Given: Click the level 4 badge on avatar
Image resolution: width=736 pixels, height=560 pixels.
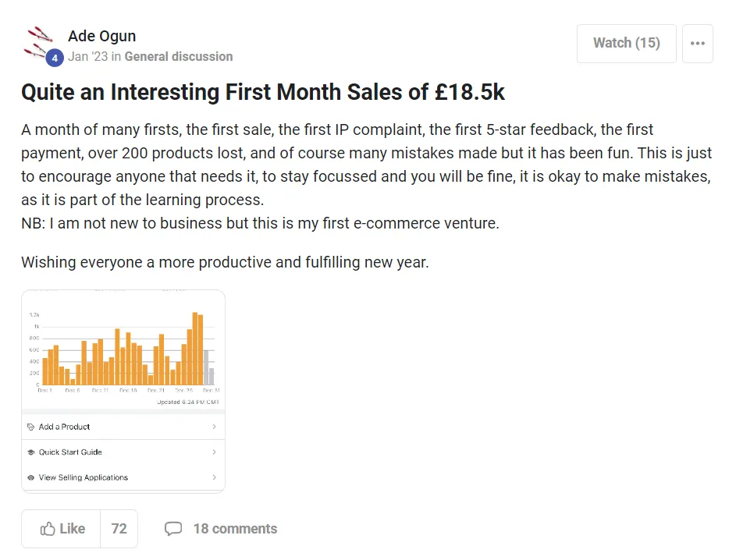Looking at the screenshot, I should tap(54, 58).
